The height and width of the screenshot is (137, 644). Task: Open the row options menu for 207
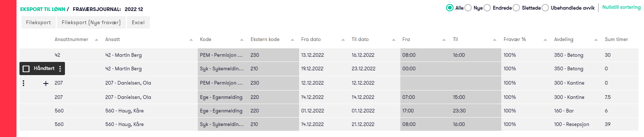pyautogui.click(x=23, y=83)
